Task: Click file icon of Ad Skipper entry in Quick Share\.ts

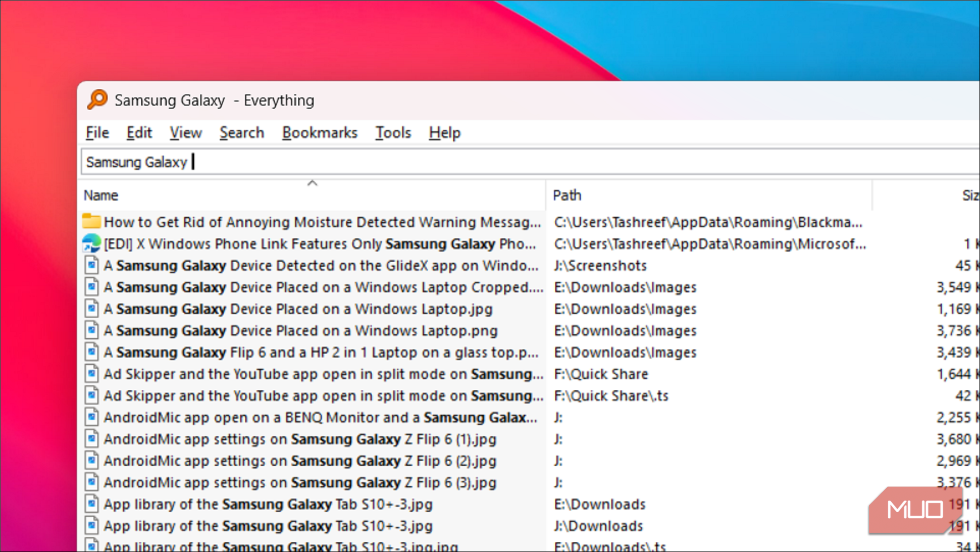Action: (91, 395)
